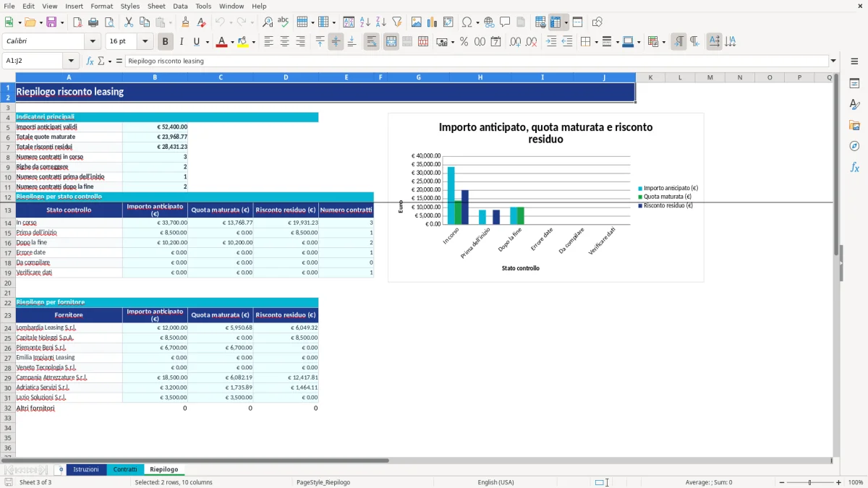
Task: Sort descending button
Action: coord(381,22)
